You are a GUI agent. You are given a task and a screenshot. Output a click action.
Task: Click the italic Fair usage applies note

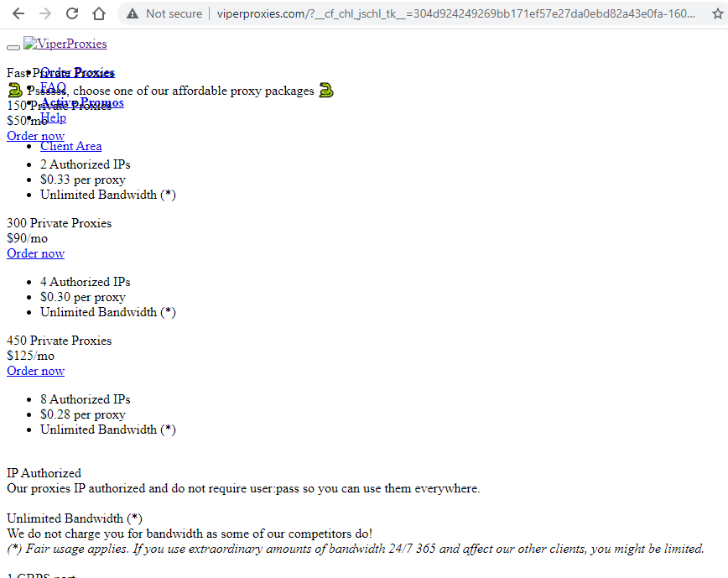point(356,549)
